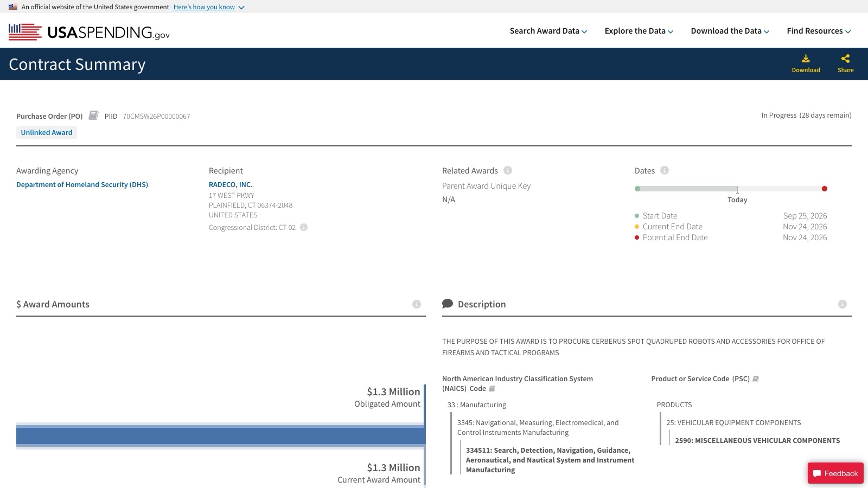868x488 pixels.
Task: Click the Download icon in header
Action: (806, 59)
